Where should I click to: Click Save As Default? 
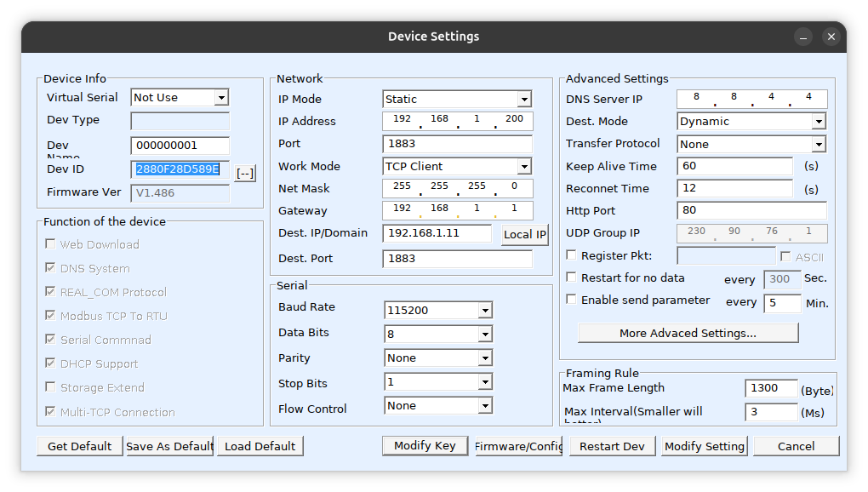(x=169, y=446)
